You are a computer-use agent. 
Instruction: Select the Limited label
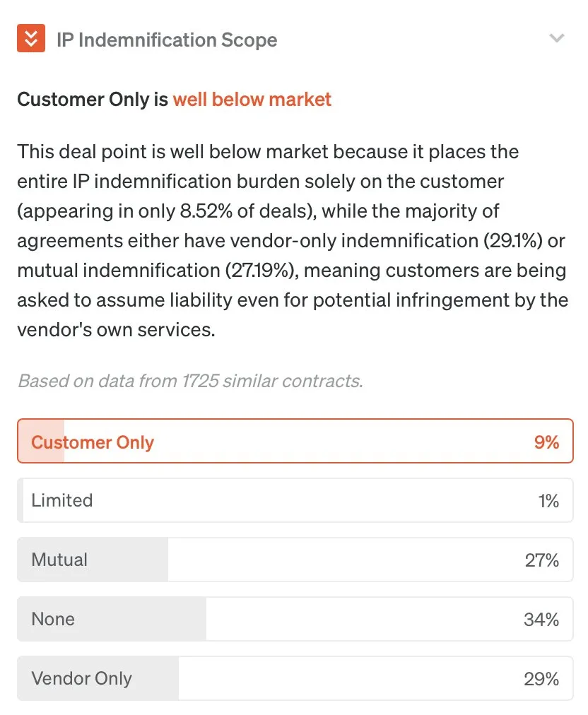(x=62, y=500)
